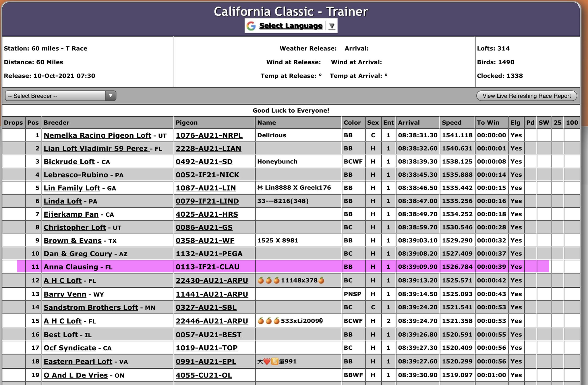Open Eastern Pearl Loft breeder page

pyautogui.click(x=78, y=362)
